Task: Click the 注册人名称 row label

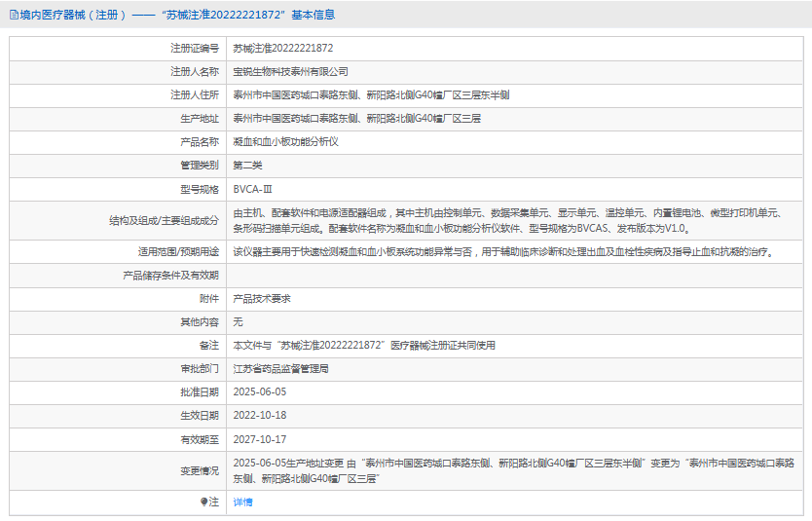Action: pyautogui.click(x=195, y=71)
